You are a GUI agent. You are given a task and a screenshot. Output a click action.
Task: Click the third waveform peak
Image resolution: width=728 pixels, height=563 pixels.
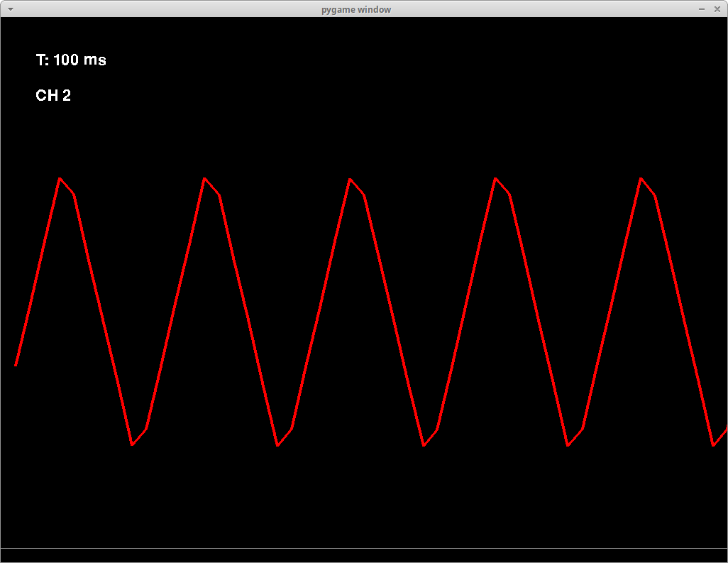click(x=350, y=179)
